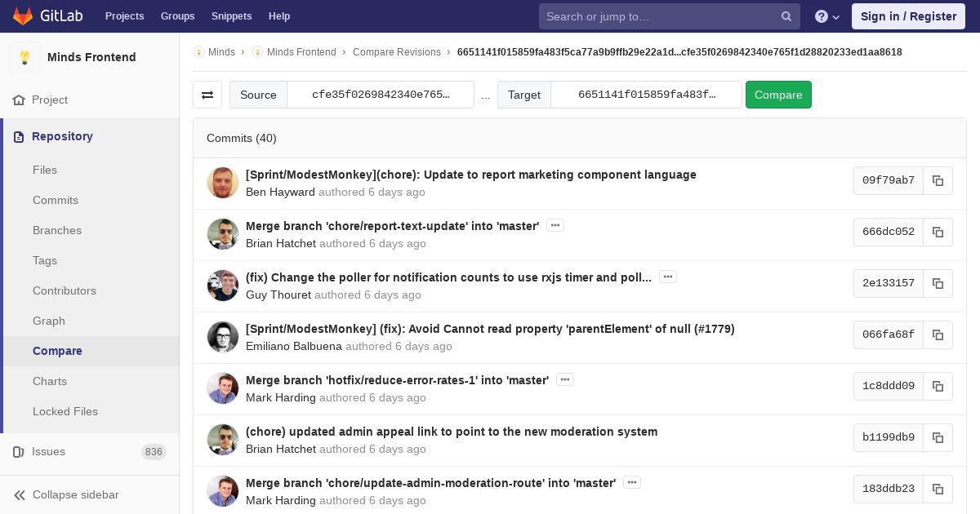Expand full message of notification poller fix commit
The width and height of the screenshot is (980, 514).
(668, 277)
